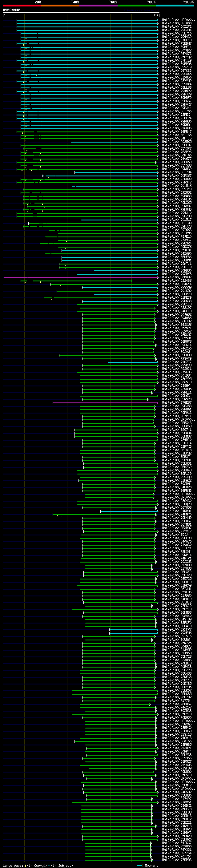Select hit label UniRef100_A9S5N9
The height and width of the screenshot is (868, 197).
point(177,287)
